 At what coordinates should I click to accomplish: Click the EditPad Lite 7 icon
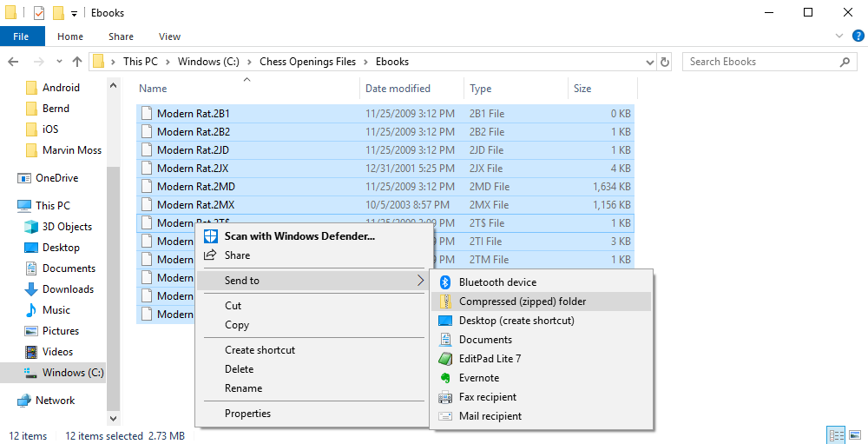(x=445, y=359)
